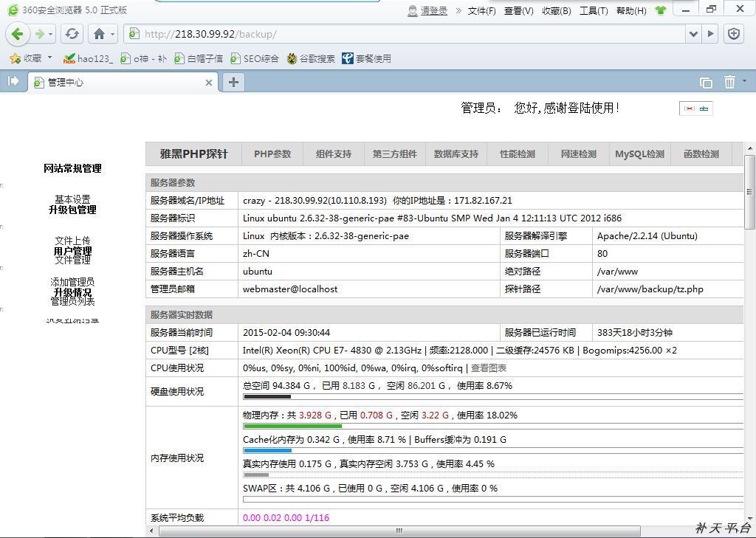Go to the home page icon
The height and width of the screenshot is (538, 756).
(x=100, y=34)
